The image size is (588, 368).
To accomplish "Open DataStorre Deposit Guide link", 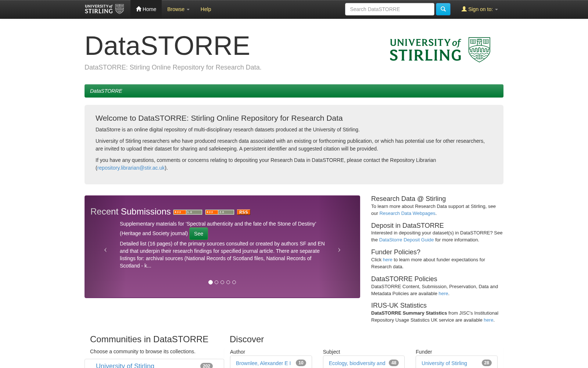I will pyautogui.click(x=406, y=240).
